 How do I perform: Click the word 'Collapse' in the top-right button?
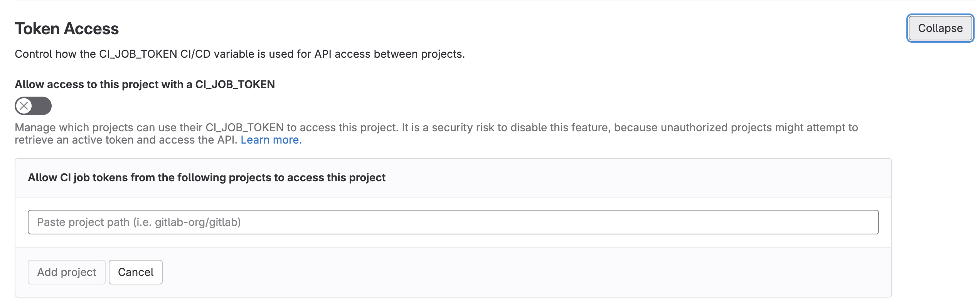click(940, 28)
